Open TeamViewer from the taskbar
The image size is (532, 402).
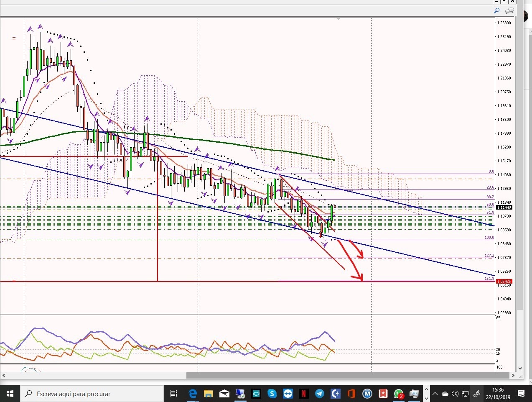pos(288,394)
